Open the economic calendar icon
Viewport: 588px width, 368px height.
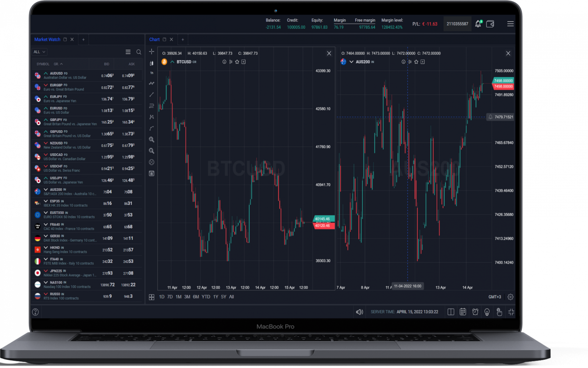click(463, 312)
